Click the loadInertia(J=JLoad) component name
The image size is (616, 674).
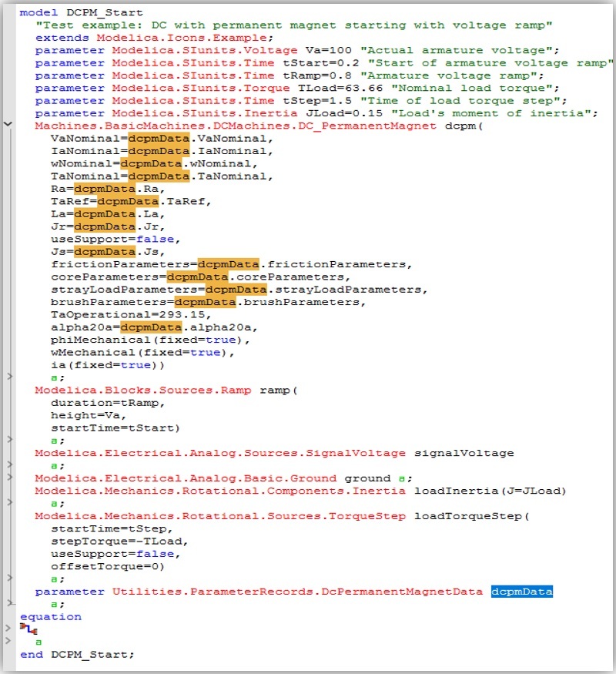tap(490, 491)
